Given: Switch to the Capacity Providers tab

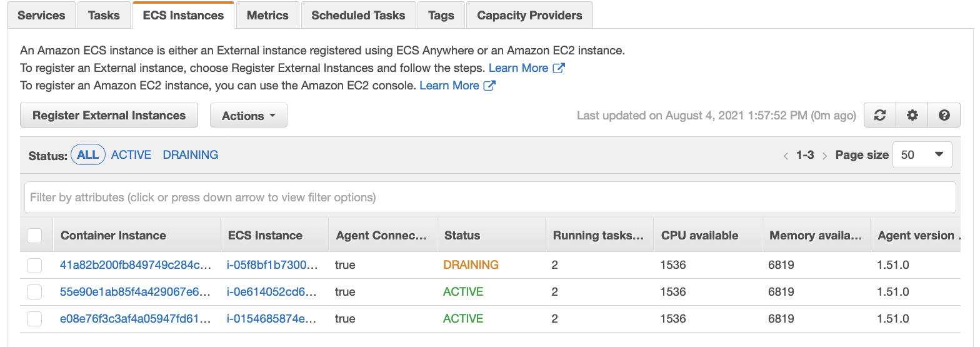Looking at the screenshot, I should [x=529, y=16].
